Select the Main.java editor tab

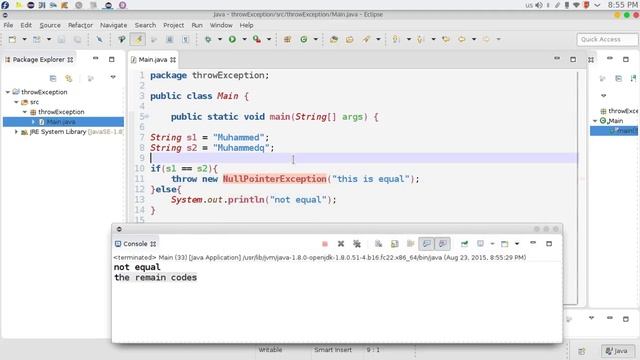[x=153, y=60]
